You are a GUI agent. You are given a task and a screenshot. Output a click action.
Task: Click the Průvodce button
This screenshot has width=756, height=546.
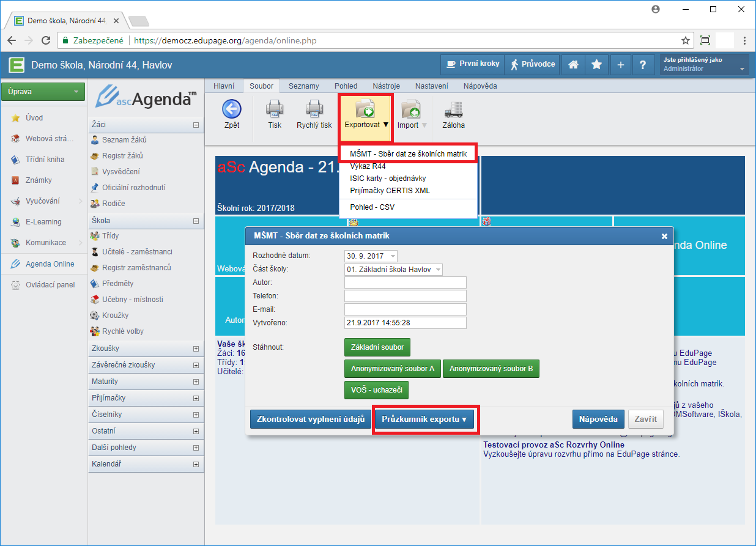(x=533, y=64)
